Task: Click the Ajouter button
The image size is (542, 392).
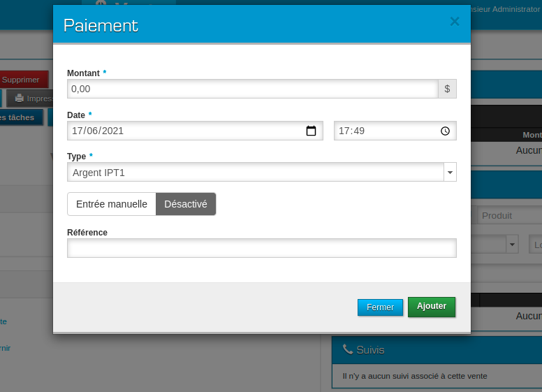Action: 432,307
